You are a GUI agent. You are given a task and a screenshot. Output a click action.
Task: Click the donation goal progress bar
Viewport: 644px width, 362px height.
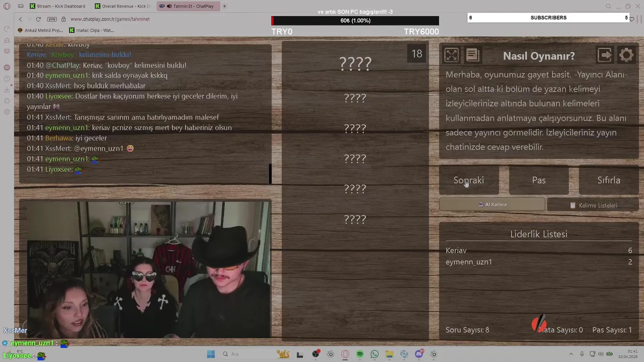click(x=355, y=21)
